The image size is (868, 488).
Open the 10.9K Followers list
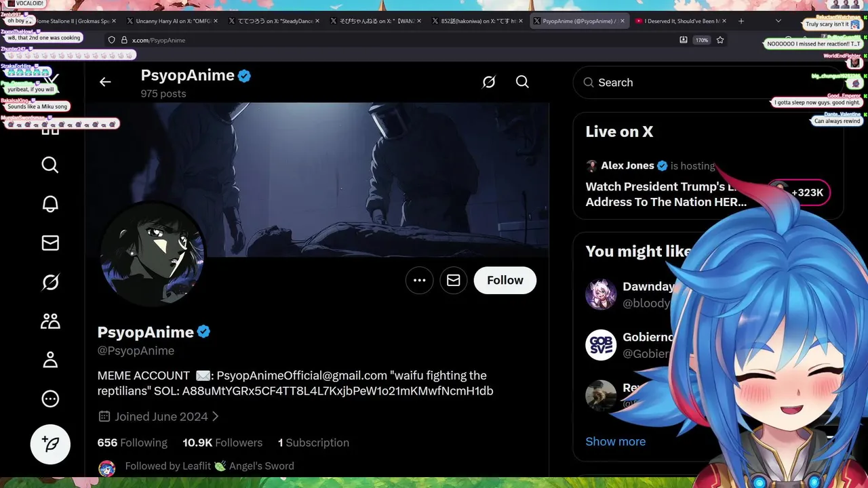tap(222, 443)
